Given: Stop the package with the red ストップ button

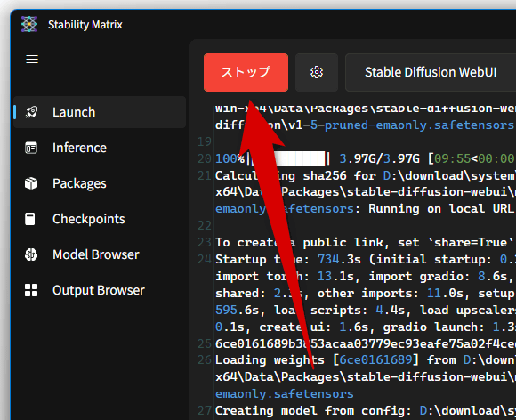Looking at the screenshot, I should point(246,72).
